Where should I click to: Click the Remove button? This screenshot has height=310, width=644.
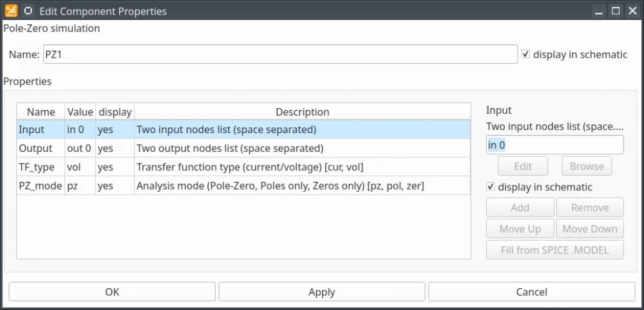point(590,208)
